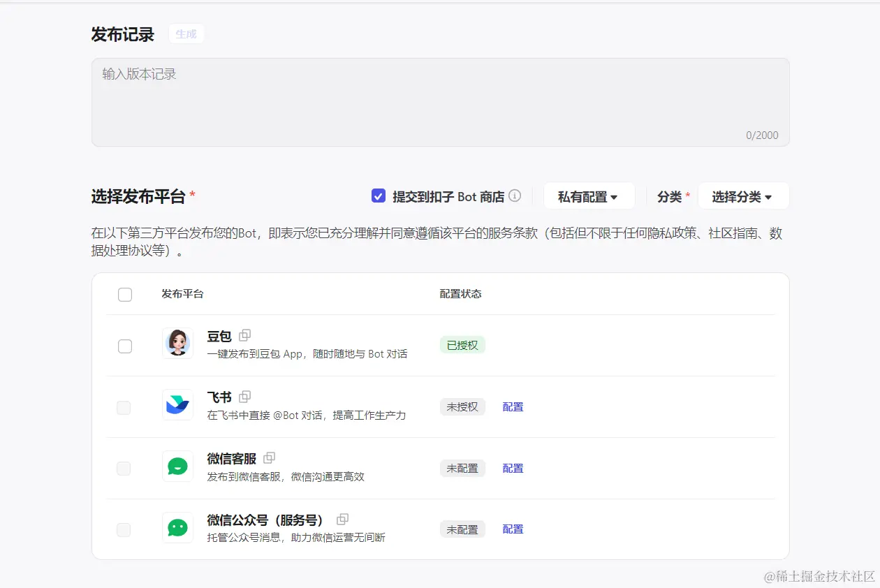
Task: Open the 选择分类 dropdown
Action: coord(743,196)
